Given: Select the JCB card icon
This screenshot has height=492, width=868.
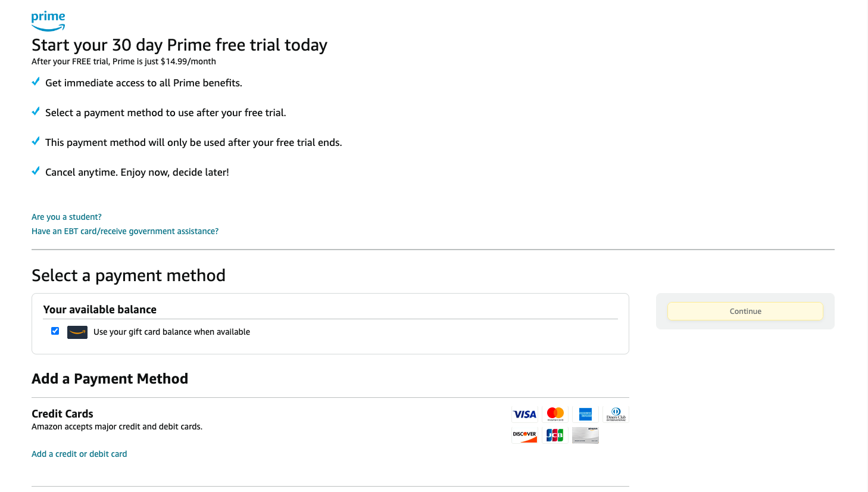Looking at the screenshot, I should pos(555,435).
